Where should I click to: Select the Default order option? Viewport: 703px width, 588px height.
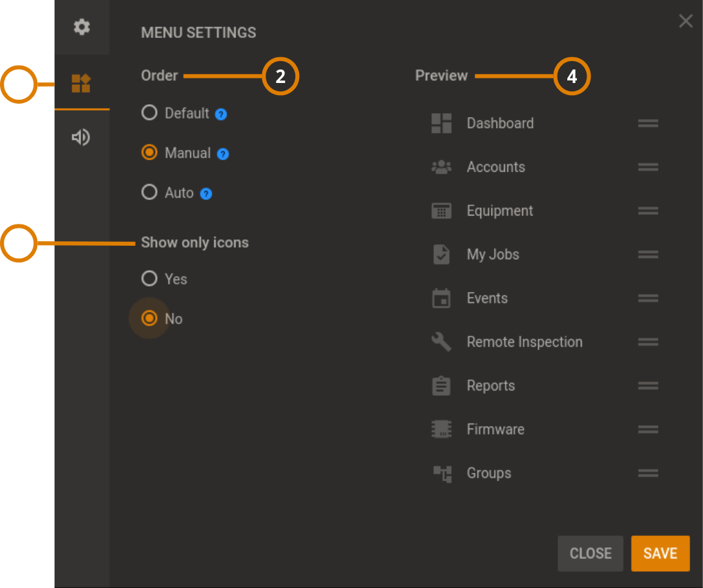point(149,113)
